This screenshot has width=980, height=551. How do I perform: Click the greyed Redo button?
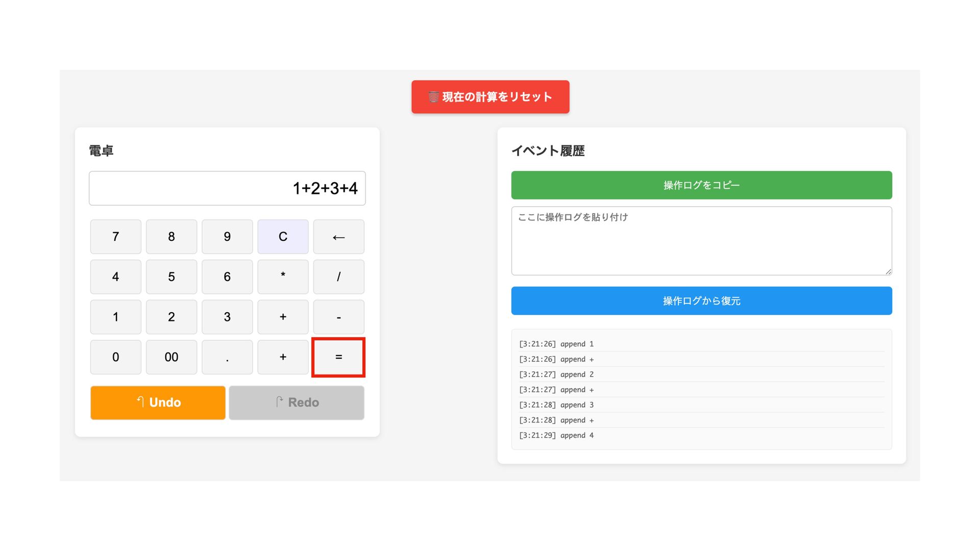(297, 403)
